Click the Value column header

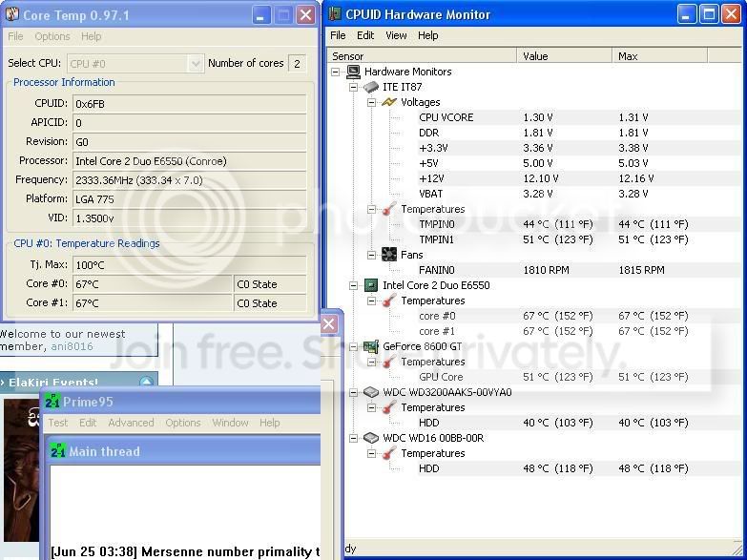click(x=565, y=56)
